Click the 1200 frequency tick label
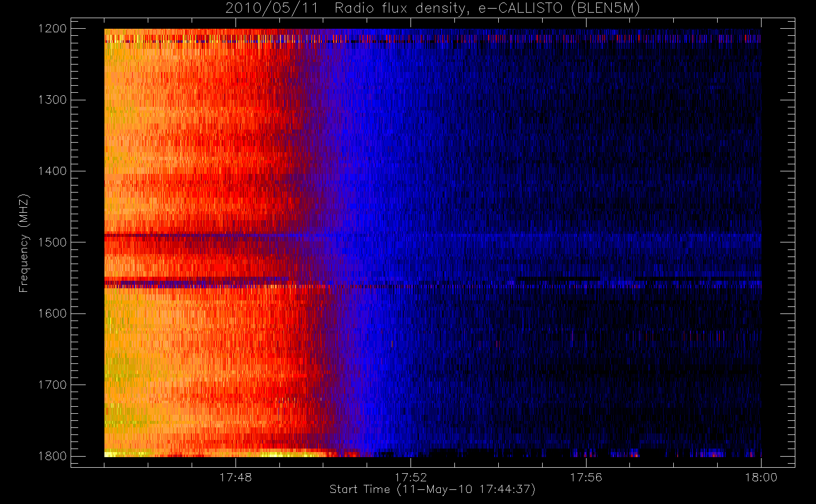 pos(52,29)
